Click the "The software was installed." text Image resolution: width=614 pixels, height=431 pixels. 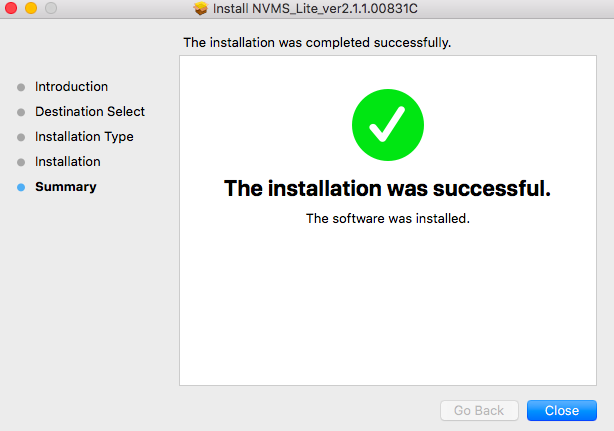[387, 218]
